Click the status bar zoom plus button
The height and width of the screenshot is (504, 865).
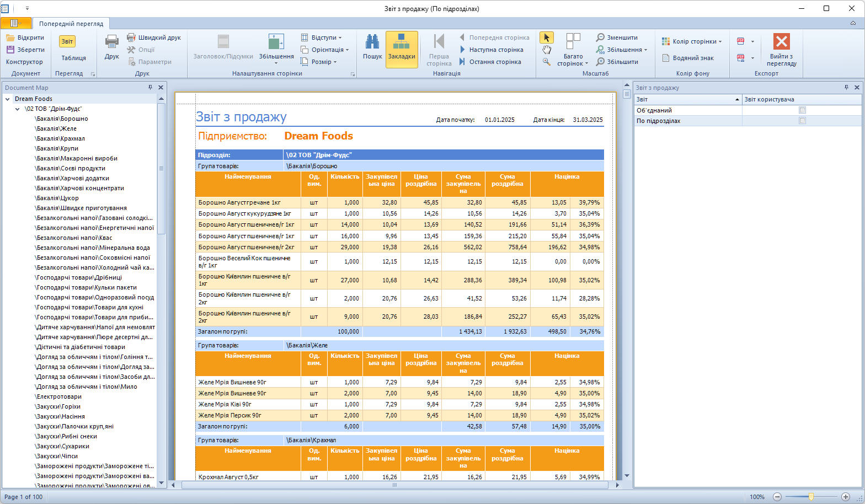846,497
